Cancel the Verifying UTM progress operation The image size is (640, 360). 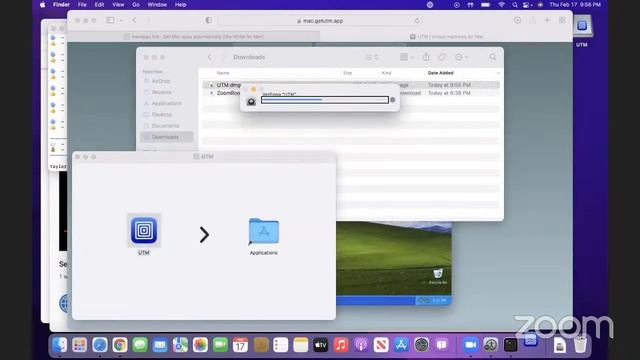point(393,100)
